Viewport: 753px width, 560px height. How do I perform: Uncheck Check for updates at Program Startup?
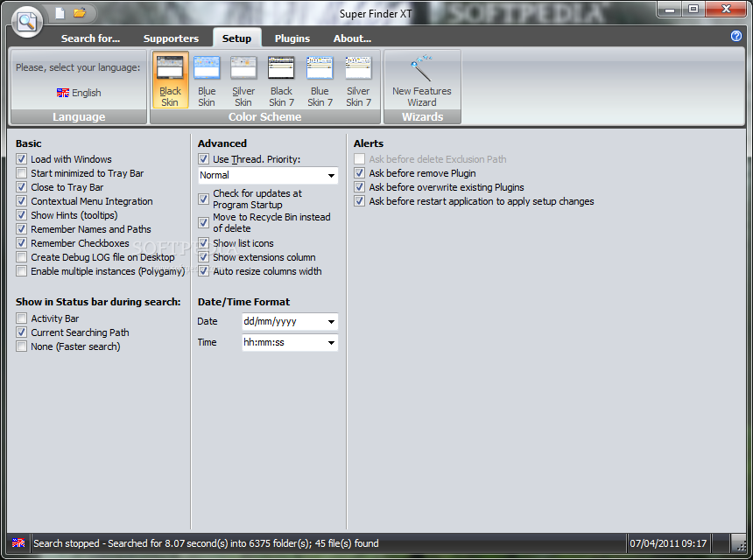coord(204,199)
